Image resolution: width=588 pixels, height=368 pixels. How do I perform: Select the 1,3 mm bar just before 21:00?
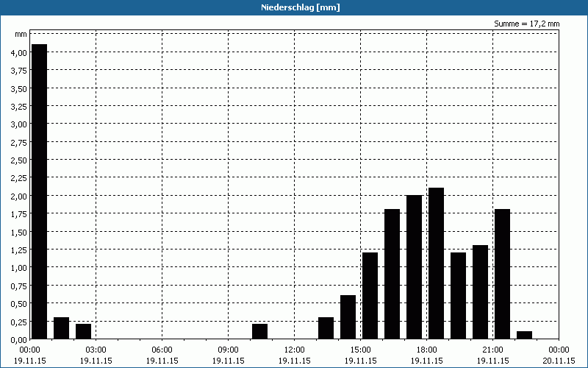click(481, 292)
